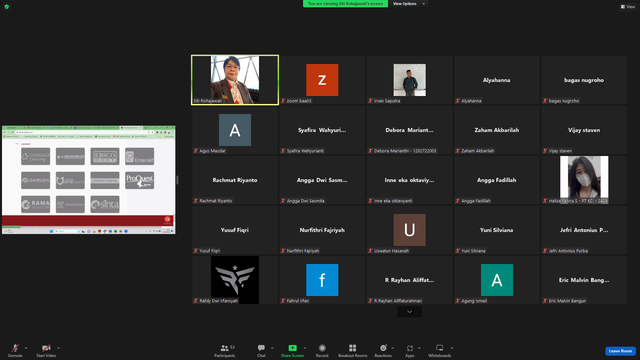Click red round button in shared screen footer
The width and height of the screenshot is (640, 360).
(x=167, y=220)
